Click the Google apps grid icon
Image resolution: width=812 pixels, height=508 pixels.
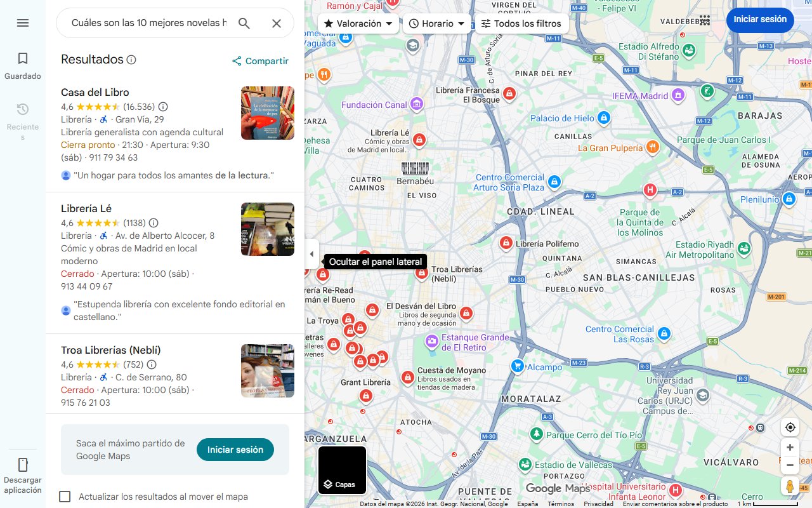(705, 20)
